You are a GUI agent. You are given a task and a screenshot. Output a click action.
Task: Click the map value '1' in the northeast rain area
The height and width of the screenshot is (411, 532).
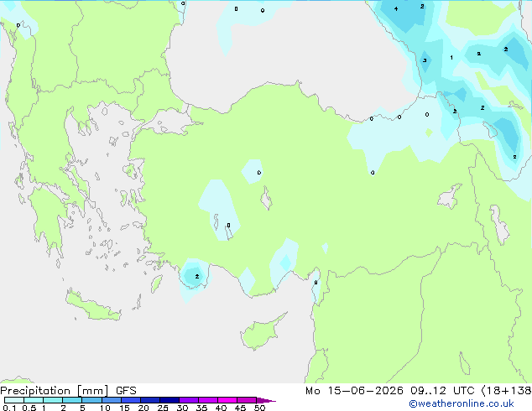(x=451, y=57)
